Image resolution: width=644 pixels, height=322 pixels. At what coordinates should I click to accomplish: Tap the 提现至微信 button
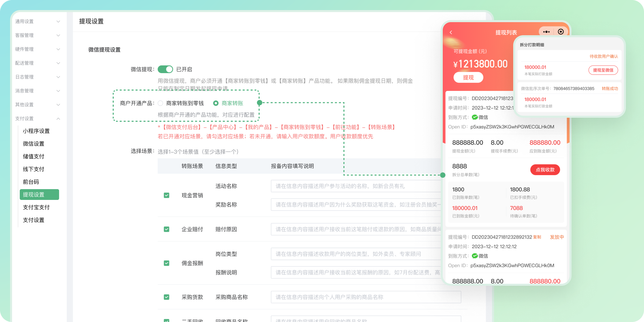pos(603,70)
